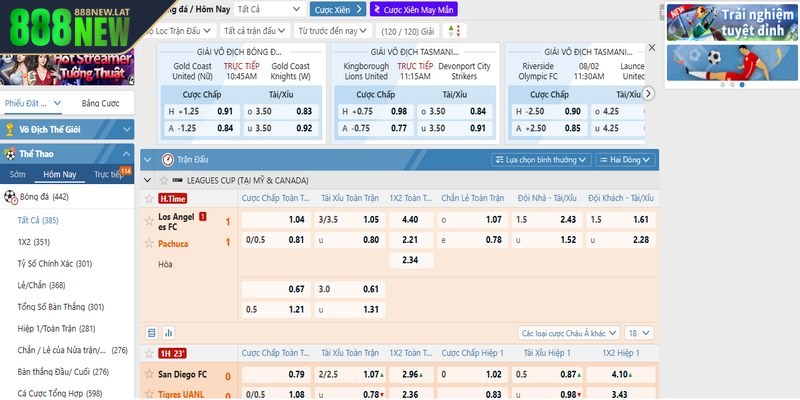This screenshot has height=400, width=800.
Task: Select 1X2 (351) in sidebar
Action: click(34, 242)
